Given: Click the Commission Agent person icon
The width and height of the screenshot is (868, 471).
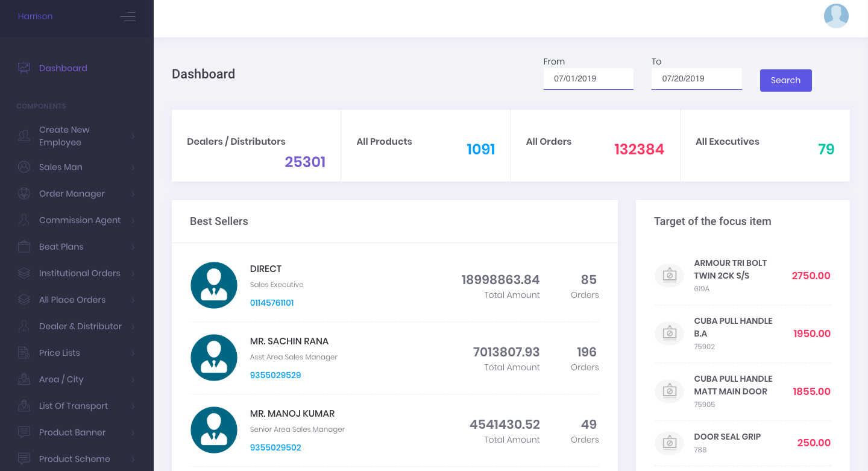Looking at the screenshot, I should pos(24,220).
